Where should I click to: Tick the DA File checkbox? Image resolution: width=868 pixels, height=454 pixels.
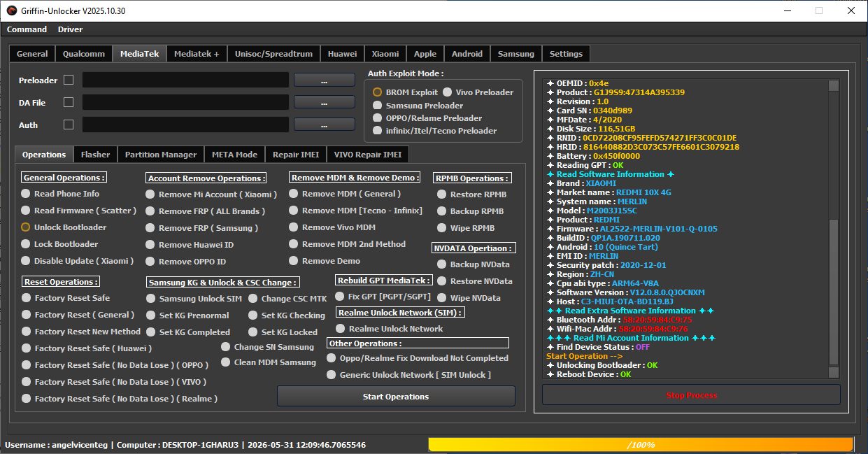(x=69, y=102)
